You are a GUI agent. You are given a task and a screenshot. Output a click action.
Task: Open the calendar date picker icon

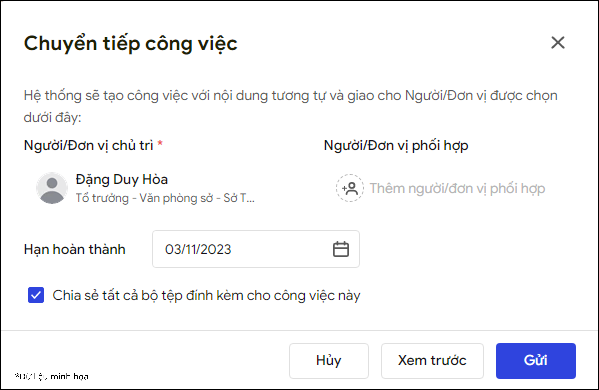pos(341,249)
